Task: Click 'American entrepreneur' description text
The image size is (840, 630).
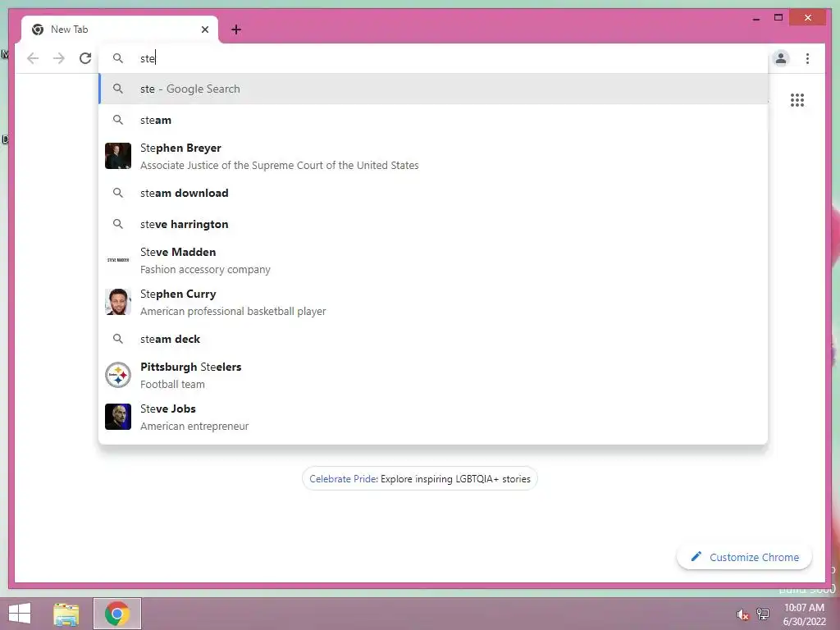Action: 194,426
